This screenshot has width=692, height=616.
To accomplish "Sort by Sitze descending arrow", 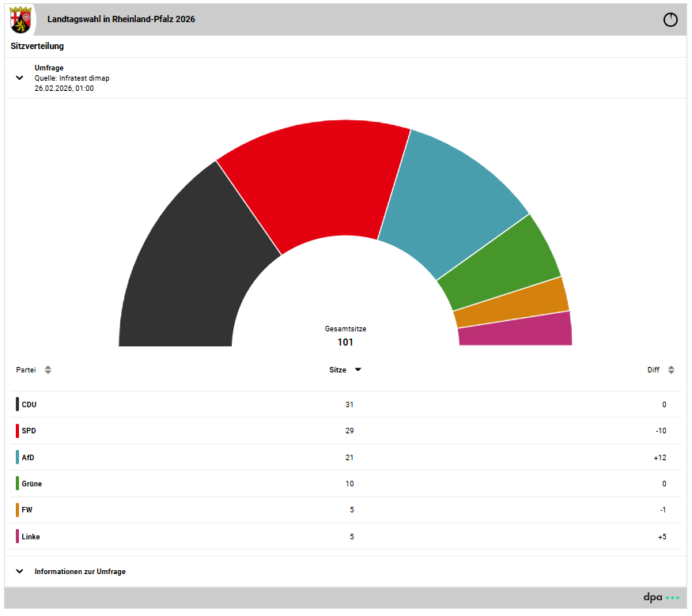I will 358,370.
